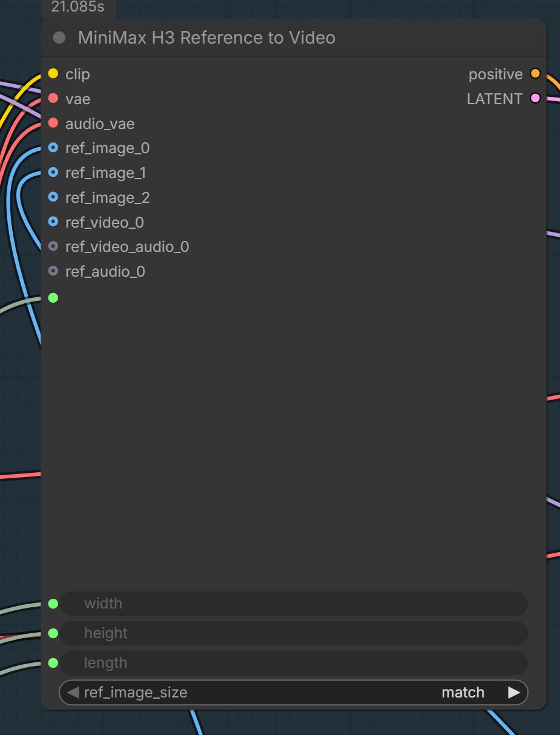Click the height input field
The height and width of the screenshot is (735, 560).
click(x=294, y=633)
